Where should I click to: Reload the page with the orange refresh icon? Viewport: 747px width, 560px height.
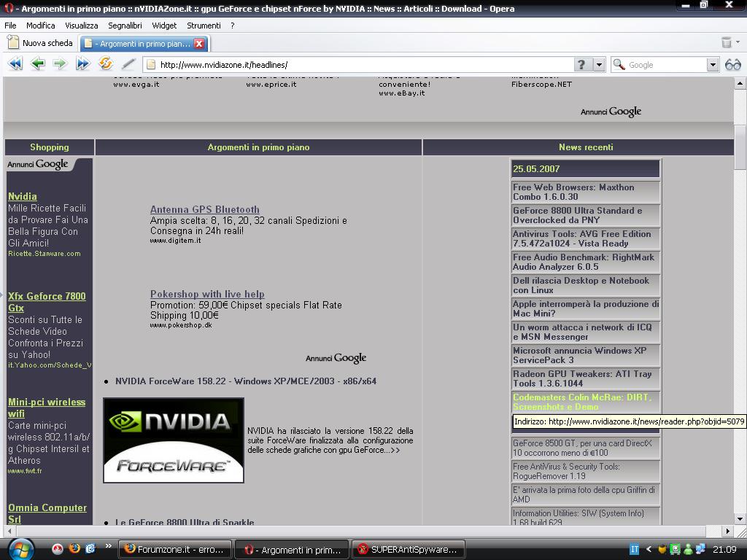pos(106,64)
